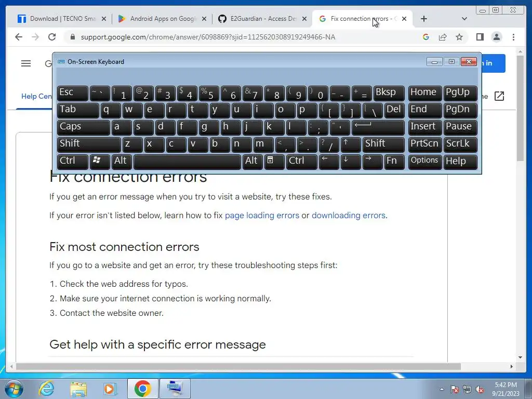The width and height of the screenshot is (532, 399).
Task: Toggle the left Ctrl key
Action: pos(73,162)
